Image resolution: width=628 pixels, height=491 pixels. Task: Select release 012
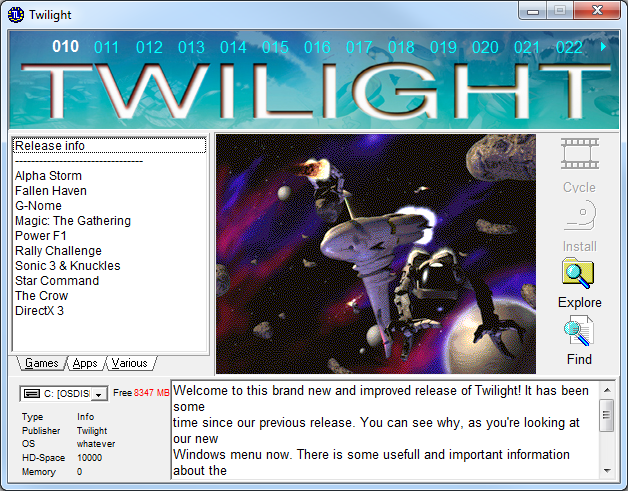coord(149,48)
